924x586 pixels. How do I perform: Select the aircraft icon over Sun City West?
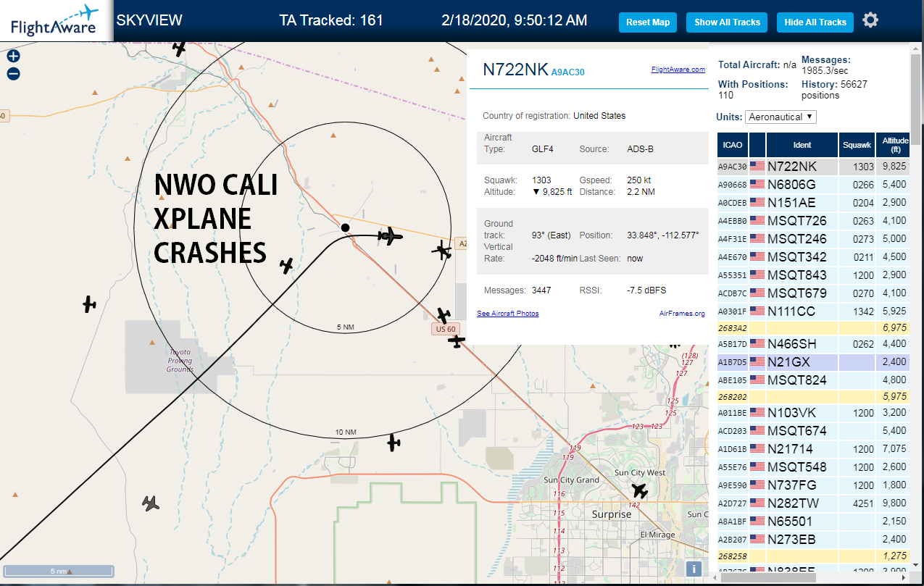639,490
